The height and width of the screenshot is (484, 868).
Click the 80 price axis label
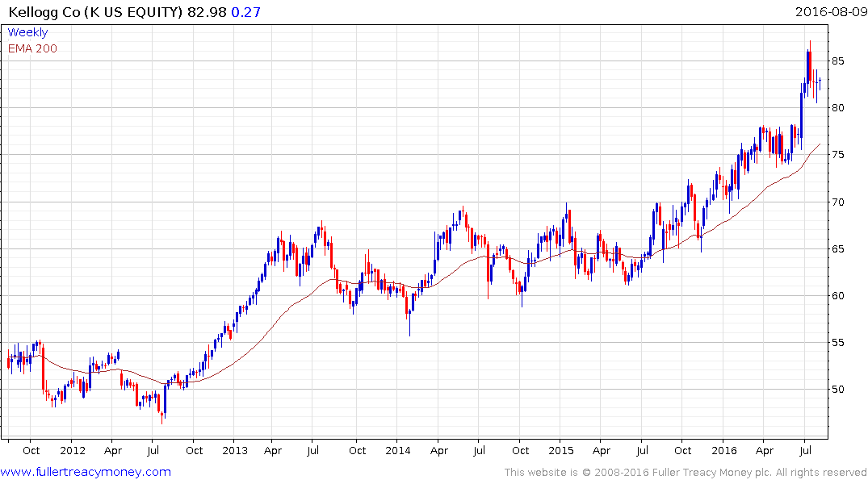point(837,108)
